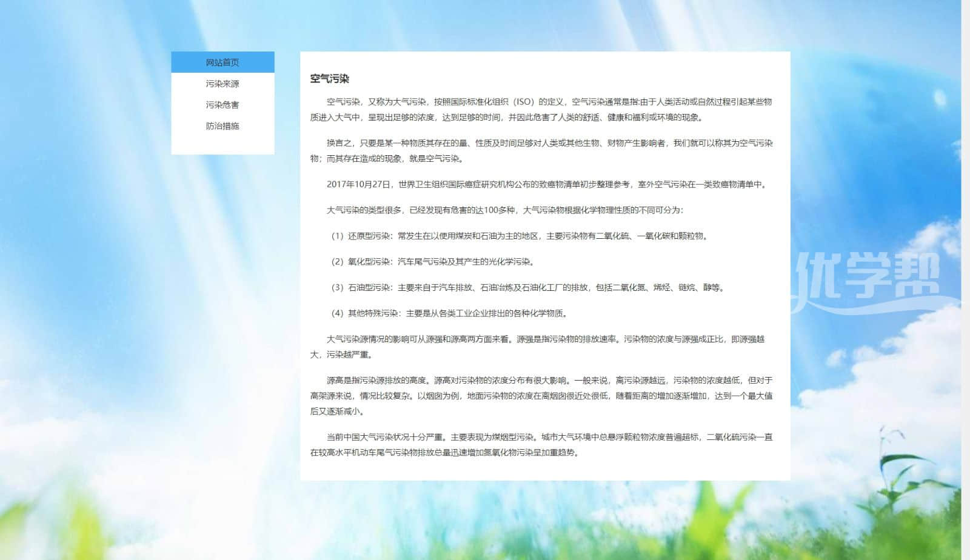Click empty white area below 防治措施
970x560 pixels.
coord(222,144)
